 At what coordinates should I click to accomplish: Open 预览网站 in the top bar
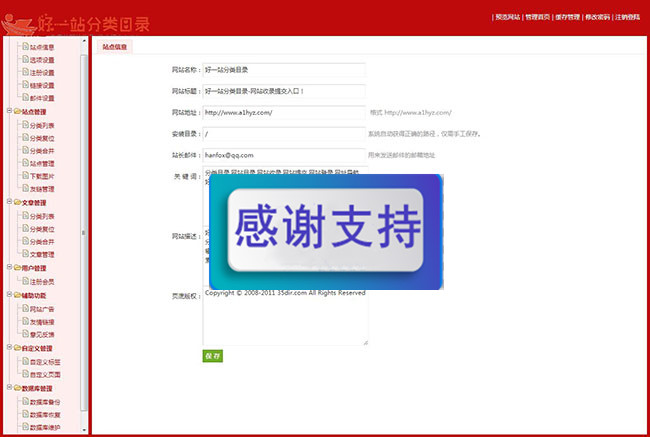507,17
